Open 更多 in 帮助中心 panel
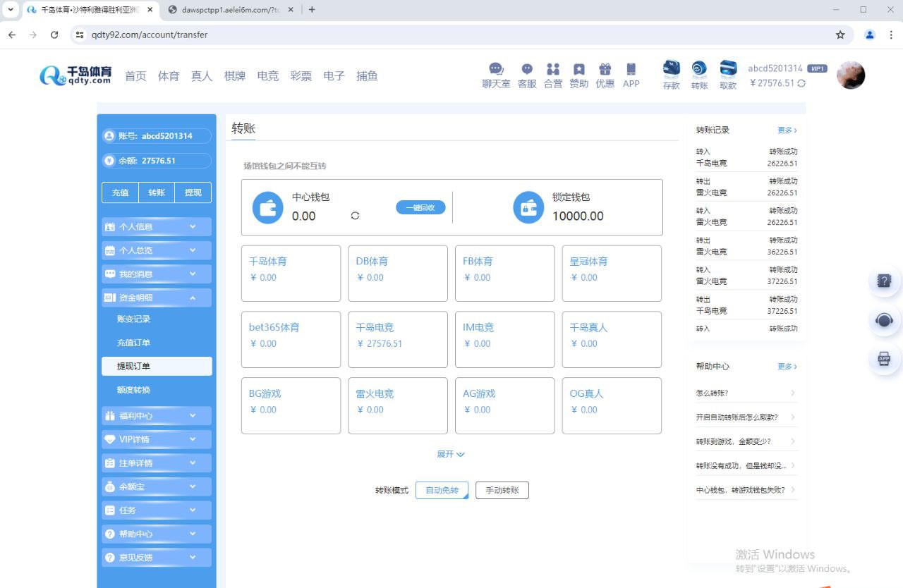The image size is (903, 588). click(x=787, y=367)
